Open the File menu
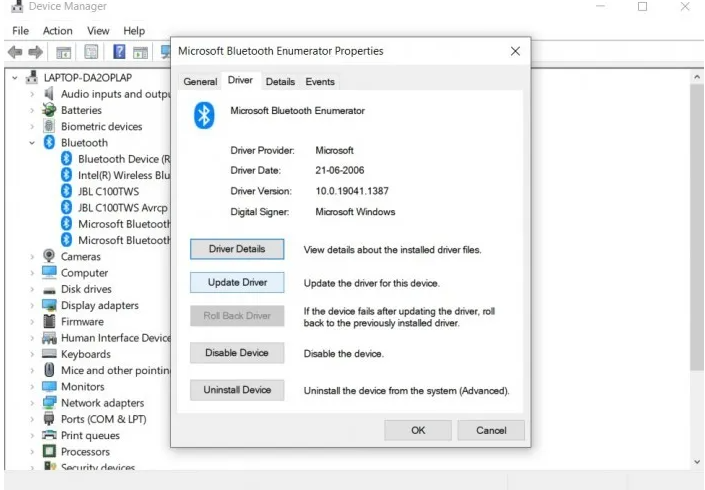The image size is (705, 490). click(20, 31)
